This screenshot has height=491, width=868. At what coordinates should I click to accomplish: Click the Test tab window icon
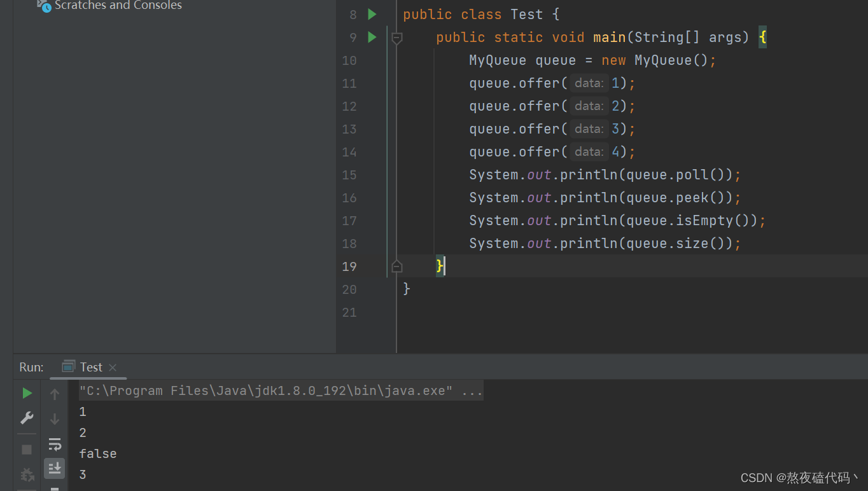69,366
